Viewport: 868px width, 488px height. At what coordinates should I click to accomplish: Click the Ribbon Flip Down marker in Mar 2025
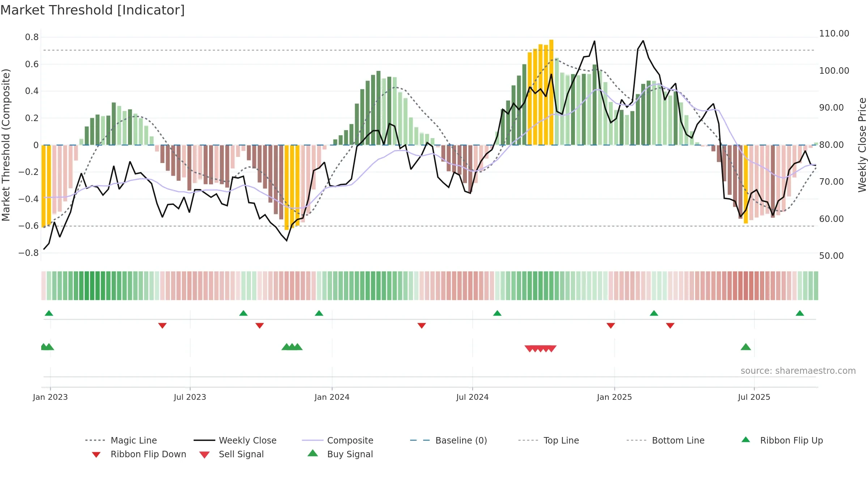point(670,326)
